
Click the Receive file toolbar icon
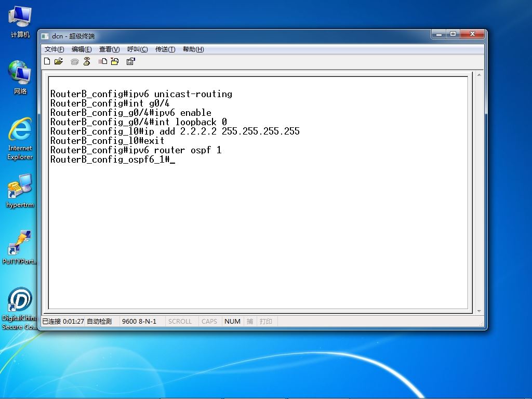[115, 61]
